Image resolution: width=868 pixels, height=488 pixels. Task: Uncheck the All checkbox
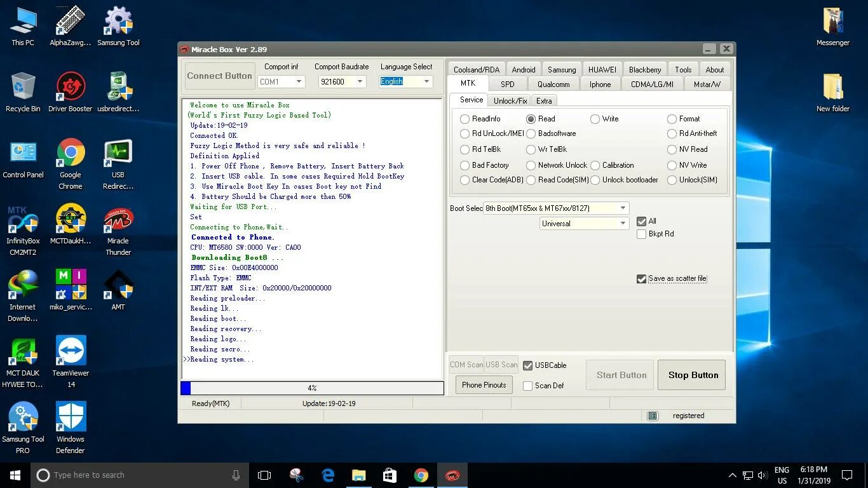[641, 221]
